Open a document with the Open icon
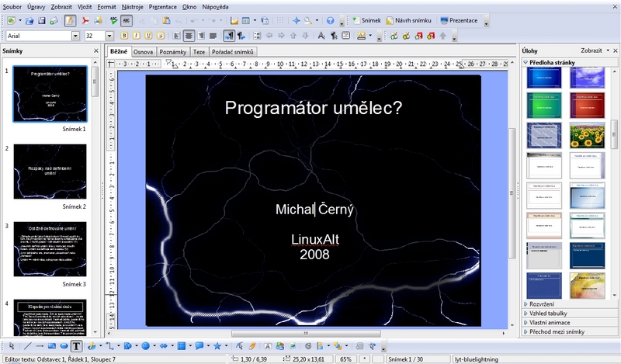The width and height of the screenshot is (621, 364). point(29,21)
